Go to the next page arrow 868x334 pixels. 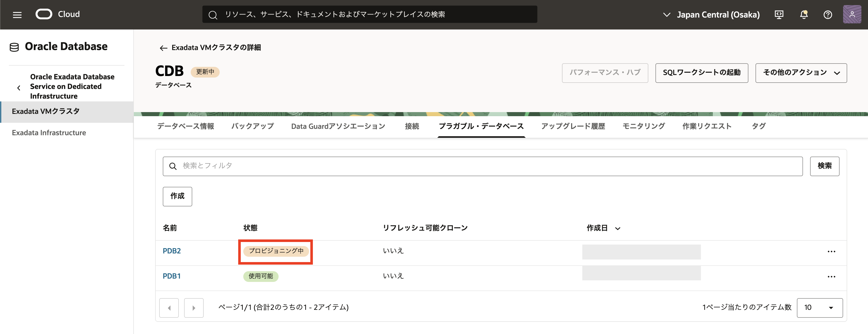tap(194, 308)
